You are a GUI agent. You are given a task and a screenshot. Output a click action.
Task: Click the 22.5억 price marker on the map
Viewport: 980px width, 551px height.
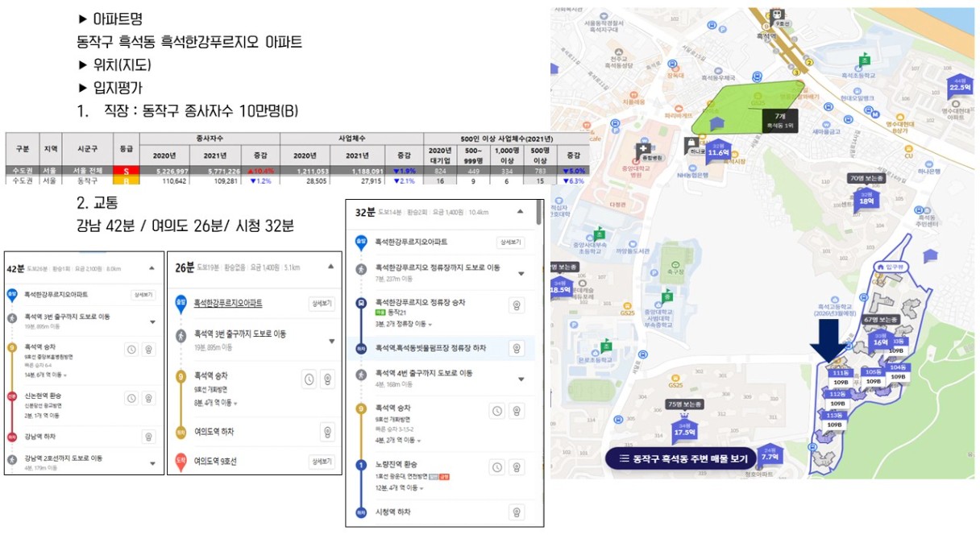click(959, 87)
